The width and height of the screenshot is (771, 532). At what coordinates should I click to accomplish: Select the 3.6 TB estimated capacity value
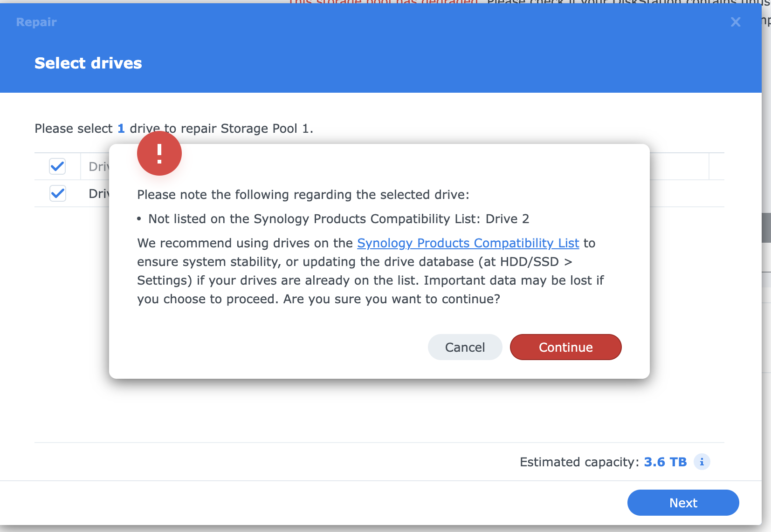tap(665, 462)
